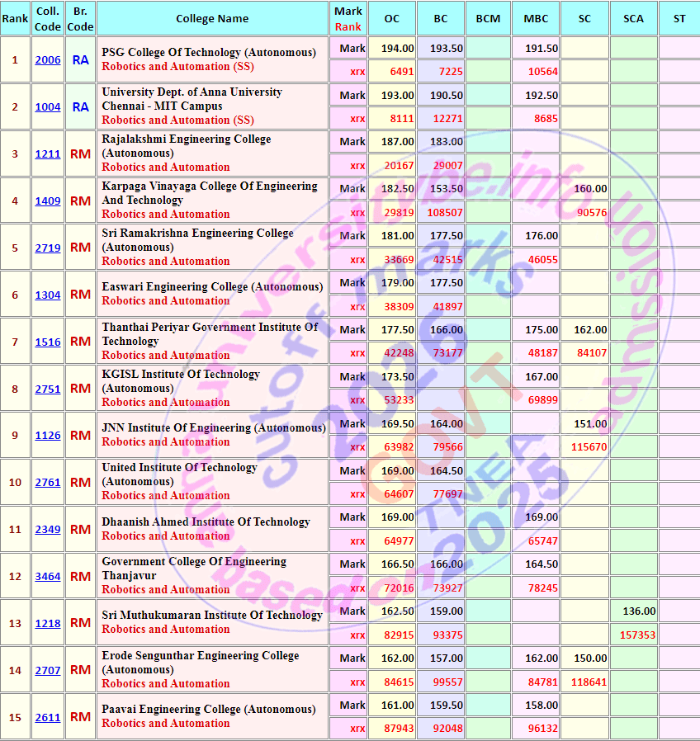The height and width of the screenshot is (741, 700).
Task: Open college code 2349 link
Action: tap(48, 529)
